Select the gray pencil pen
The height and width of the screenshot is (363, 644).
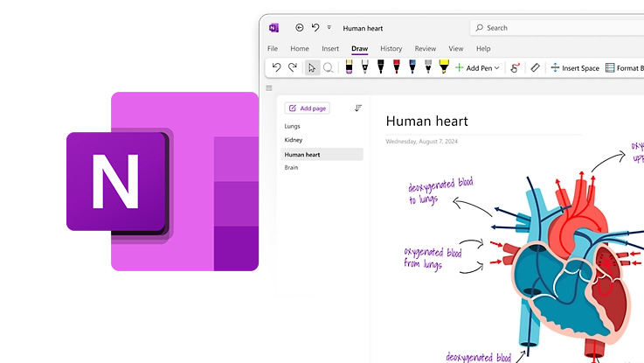428,67
